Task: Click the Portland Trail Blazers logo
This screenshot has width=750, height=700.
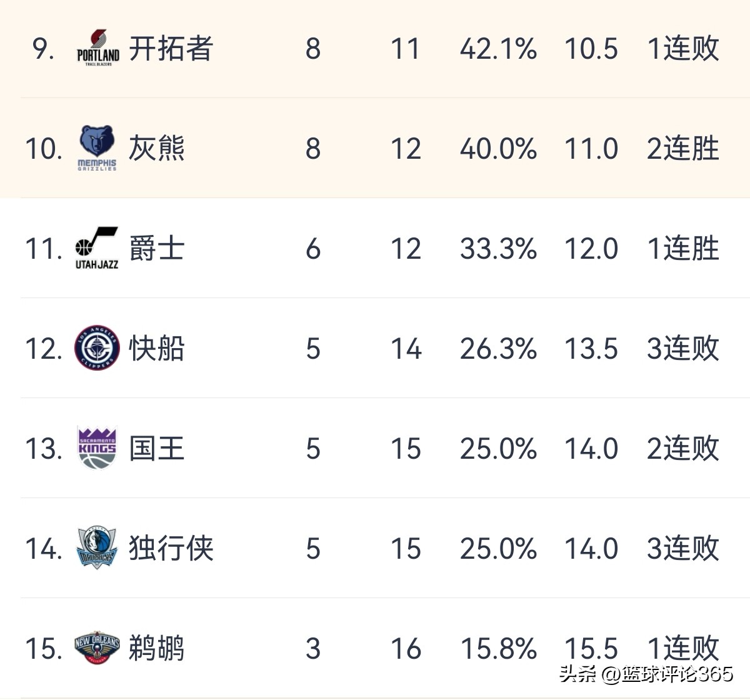Action: (97, 48)
